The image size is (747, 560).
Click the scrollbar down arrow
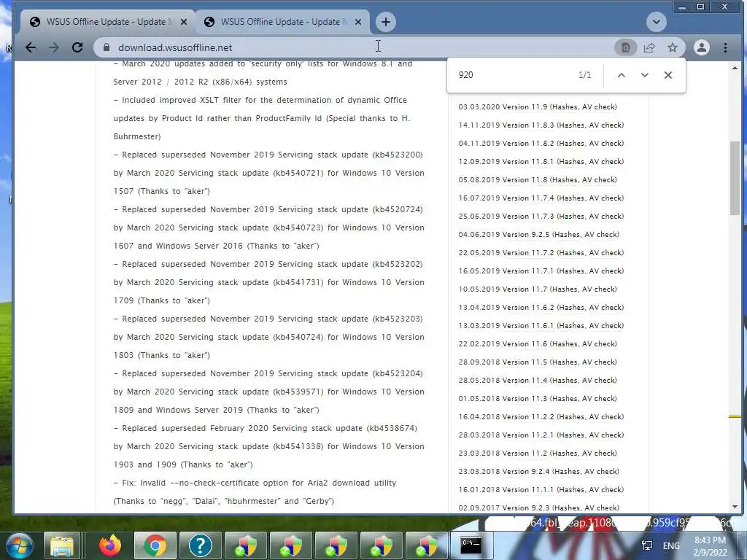pyautogui.click(x=735, y=507)
